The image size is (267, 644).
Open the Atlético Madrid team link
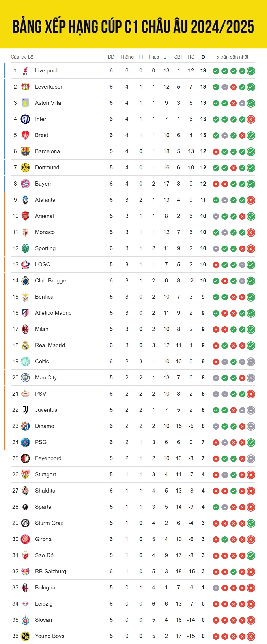click(53, 313)
